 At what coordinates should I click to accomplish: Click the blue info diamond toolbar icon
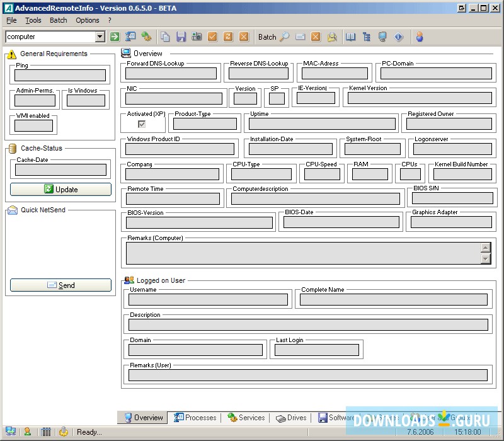coord(398,37)
